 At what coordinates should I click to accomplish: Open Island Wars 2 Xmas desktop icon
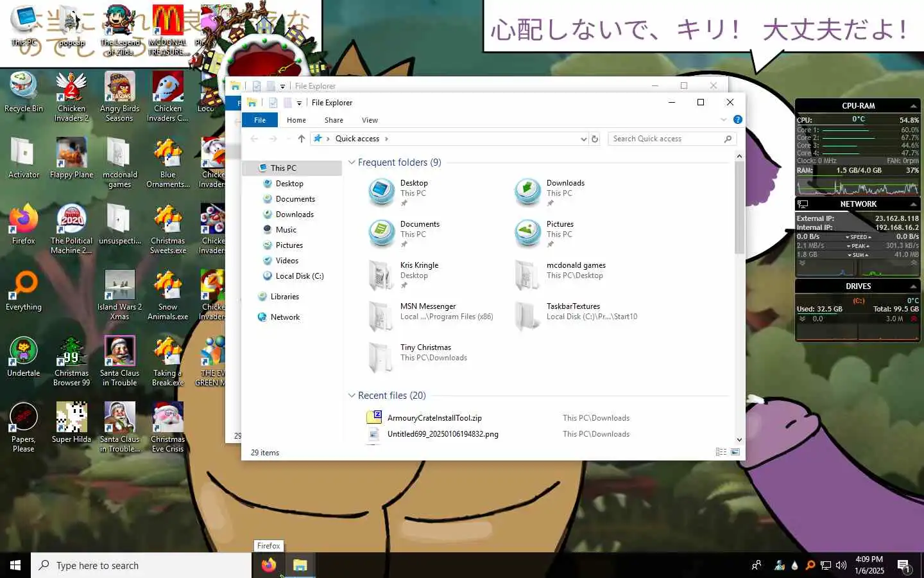tap(119, 295)
